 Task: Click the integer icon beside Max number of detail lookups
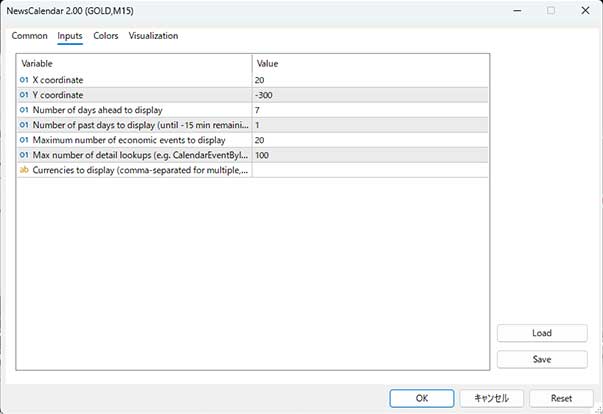pos(24,155)
